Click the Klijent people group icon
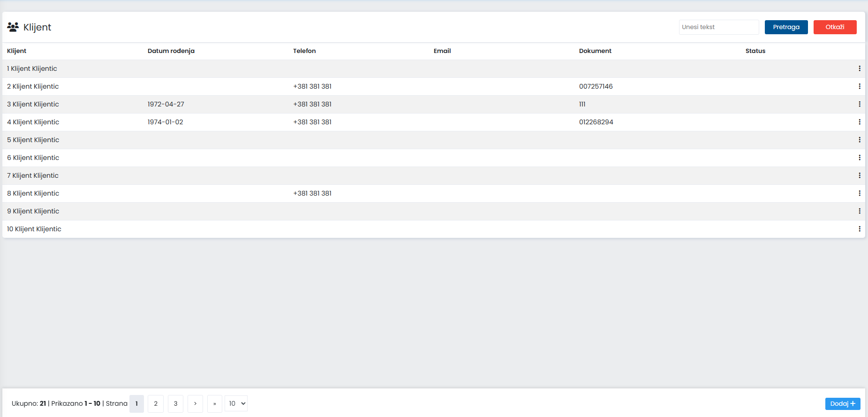 [13, 27]
